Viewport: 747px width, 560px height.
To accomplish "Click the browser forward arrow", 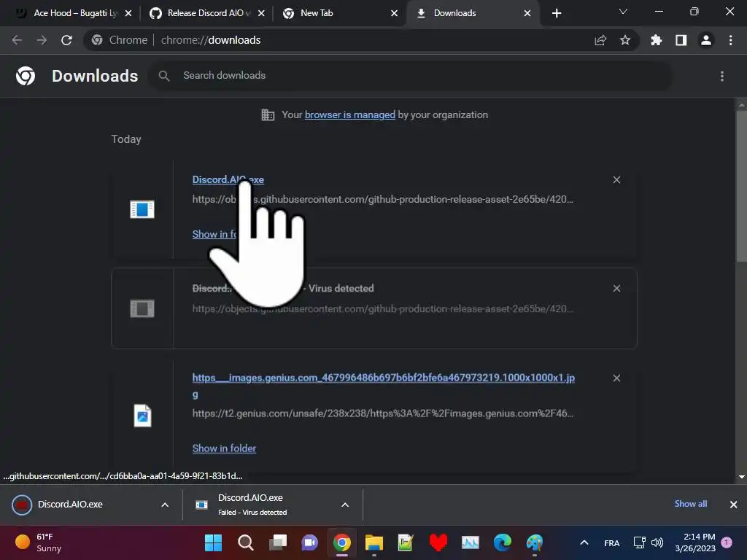I will click(42, 40).
